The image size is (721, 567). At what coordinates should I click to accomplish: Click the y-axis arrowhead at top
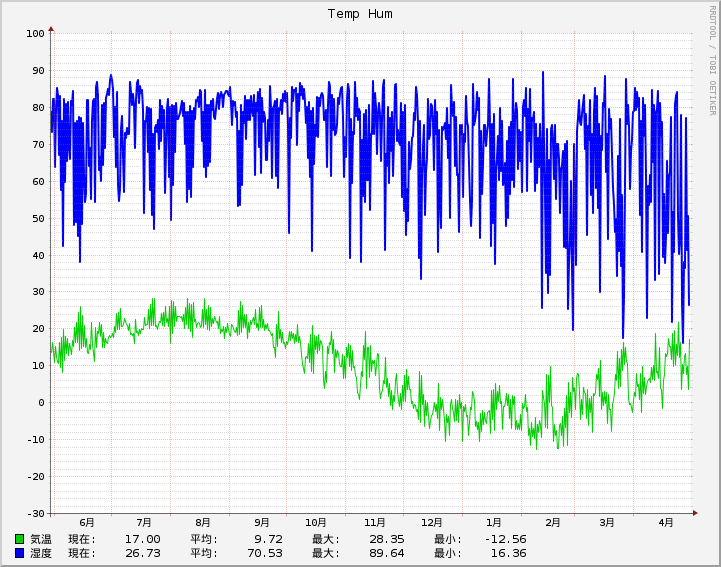click(51, 29)
